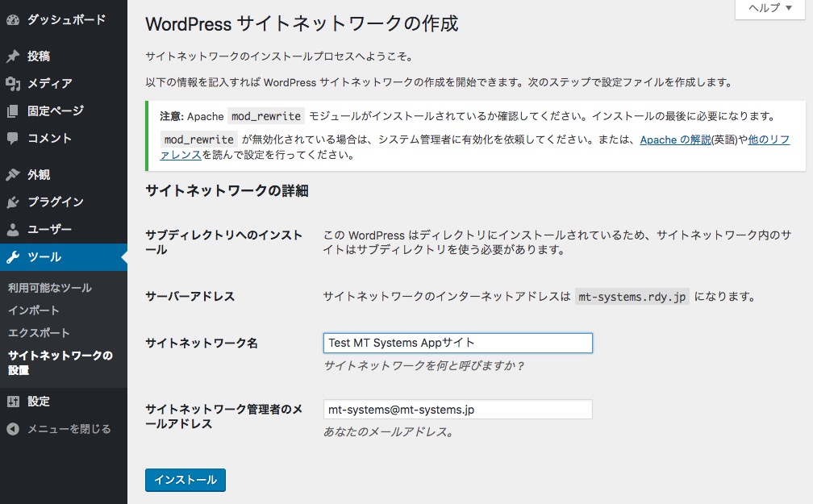Select サイトネットワークの設置 submenu item
Viewport: 813px width, 504px height.
click(x=60, y=362)
